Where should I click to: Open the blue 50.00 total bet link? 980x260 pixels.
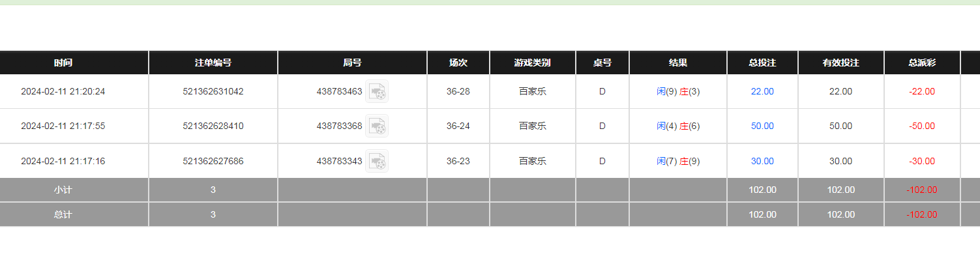762,126
